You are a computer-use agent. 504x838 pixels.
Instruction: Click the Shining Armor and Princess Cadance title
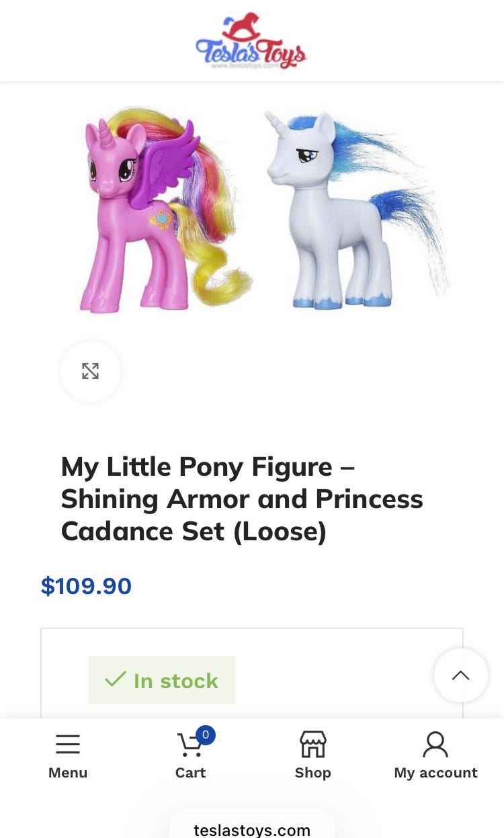[242, 499]
